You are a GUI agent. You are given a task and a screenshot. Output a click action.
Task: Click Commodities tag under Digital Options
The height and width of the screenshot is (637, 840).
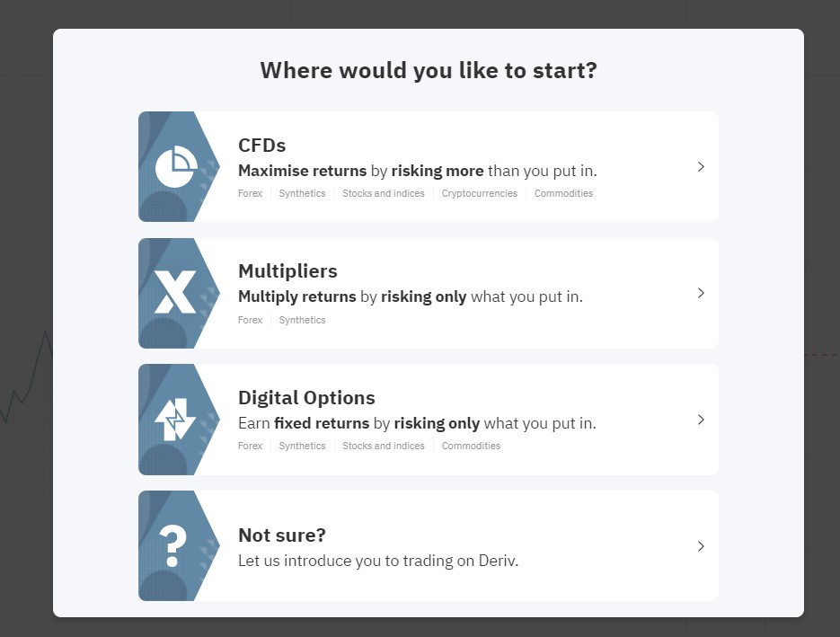[x=471, y=446]
